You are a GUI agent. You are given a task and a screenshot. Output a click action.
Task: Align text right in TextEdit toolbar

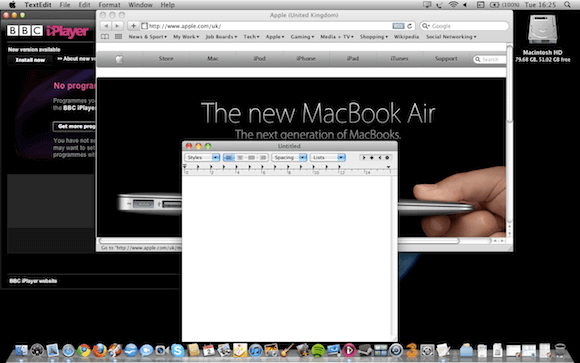tap(263, 158)
